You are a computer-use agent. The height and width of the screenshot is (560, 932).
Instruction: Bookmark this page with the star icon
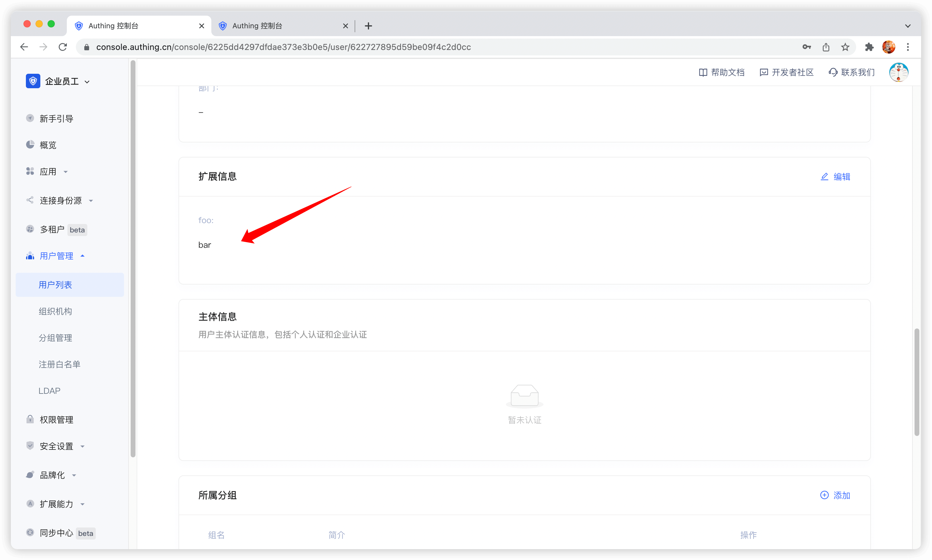pyautogui.click(x=845, y=47)
